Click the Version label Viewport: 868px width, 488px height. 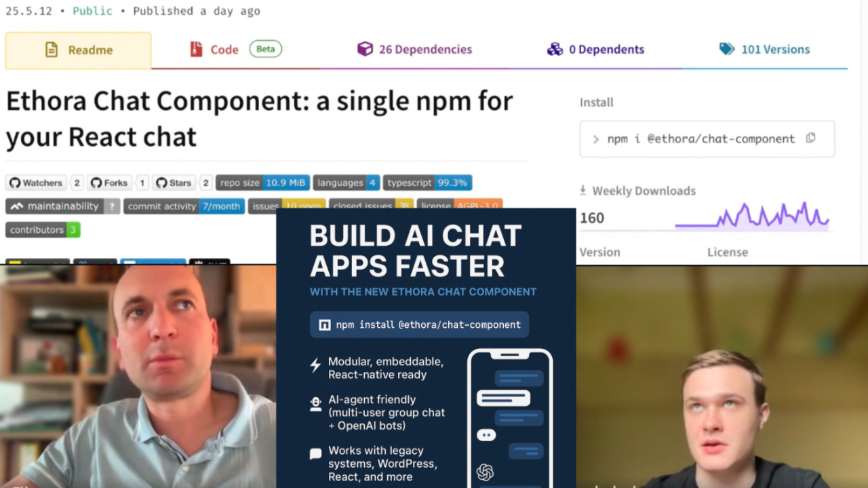point(600,252)
